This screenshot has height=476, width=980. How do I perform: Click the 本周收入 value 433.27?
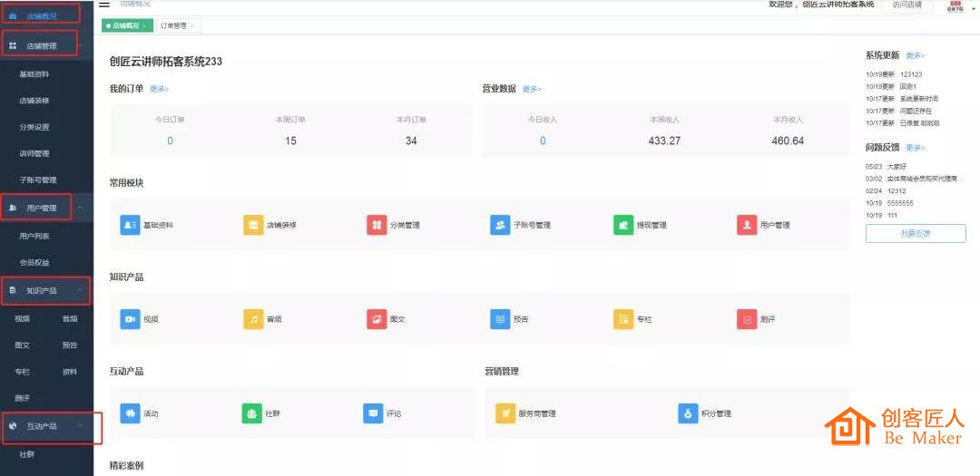pos(664,141)
